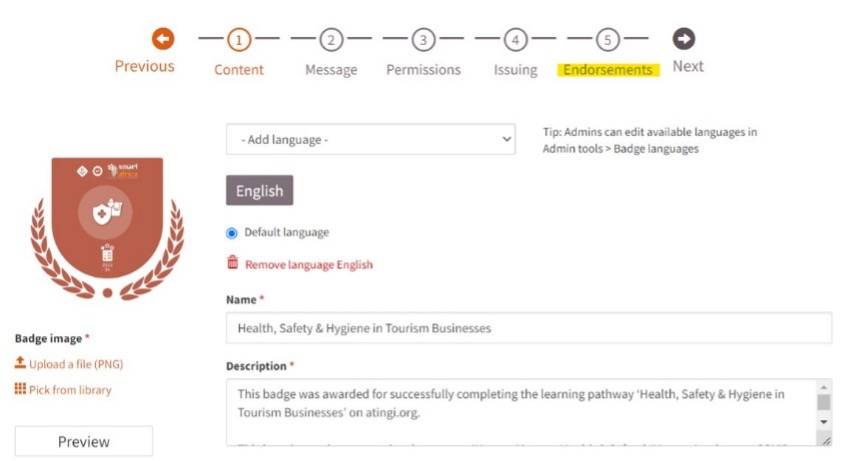Viewport: 864px width, 461px height.
Task: Click the Upload a file (PNG) link
Action: pyautogui.click(x=76, y=364)
